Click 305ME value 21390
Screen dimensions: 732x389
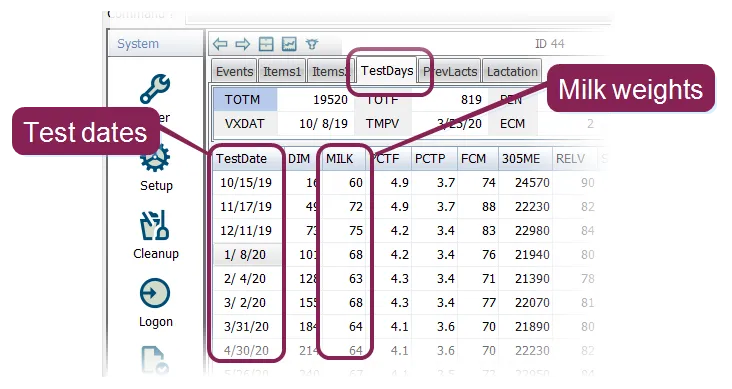point(532,279)
